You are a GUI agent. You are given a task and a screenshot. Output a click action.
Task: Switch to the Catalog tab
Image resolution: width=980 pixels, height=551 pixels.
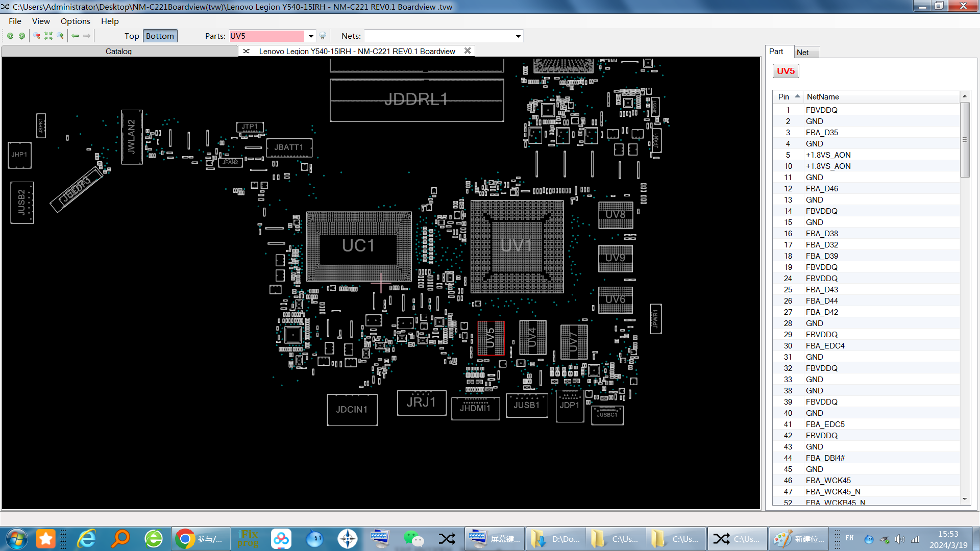click(x=119, y=51)
